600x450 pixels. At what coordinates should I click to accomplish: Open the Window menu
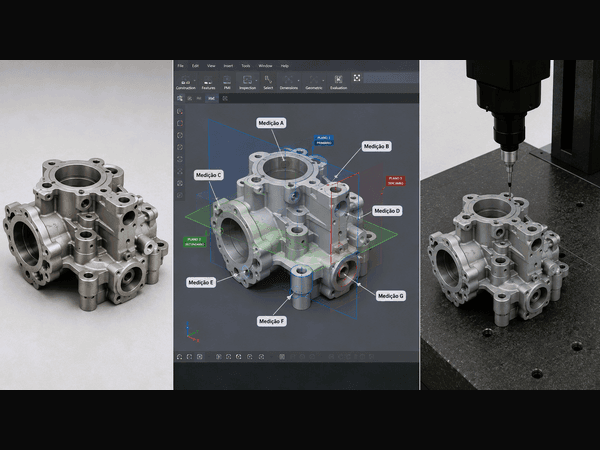point(265,66)
